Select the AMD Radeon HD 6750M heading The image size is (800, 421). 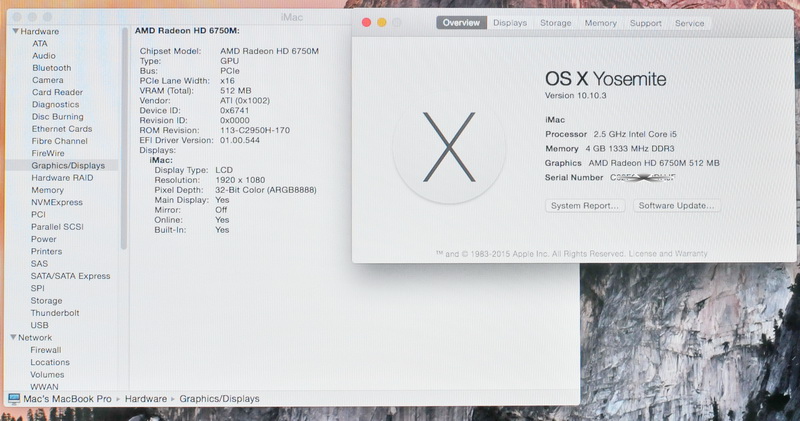pyautogui.click(x=187, y=31)
